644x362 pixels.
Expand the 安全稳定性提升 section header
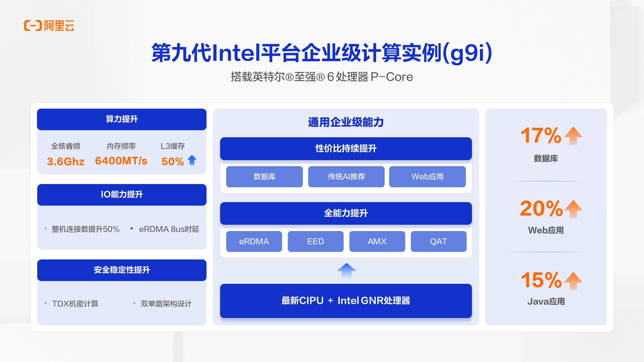tap(122, 270)
